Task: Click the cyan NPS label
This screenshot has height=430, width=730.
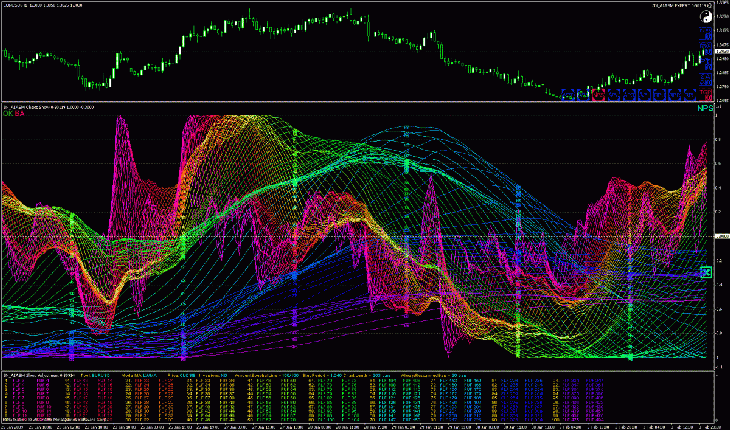Action: (x=705, y=108)
